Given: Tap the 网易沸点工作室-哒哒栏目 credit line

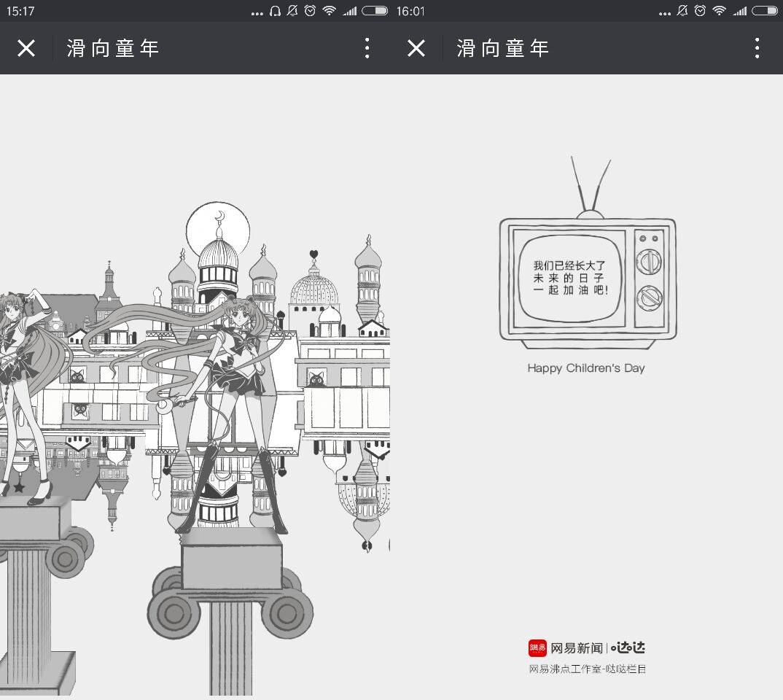Looking at the screenshot, I should click(x=588, y=669).
